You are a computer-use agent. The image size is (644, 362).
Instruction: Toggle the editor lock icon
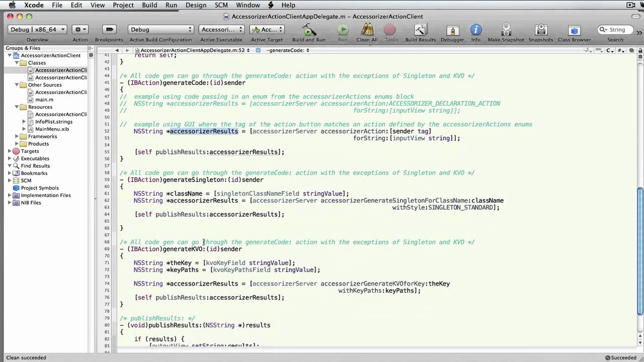[x=639, y=50]
